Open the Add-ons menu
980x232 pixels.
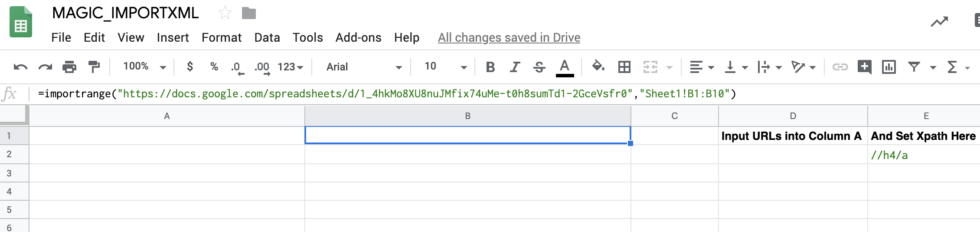358,38
